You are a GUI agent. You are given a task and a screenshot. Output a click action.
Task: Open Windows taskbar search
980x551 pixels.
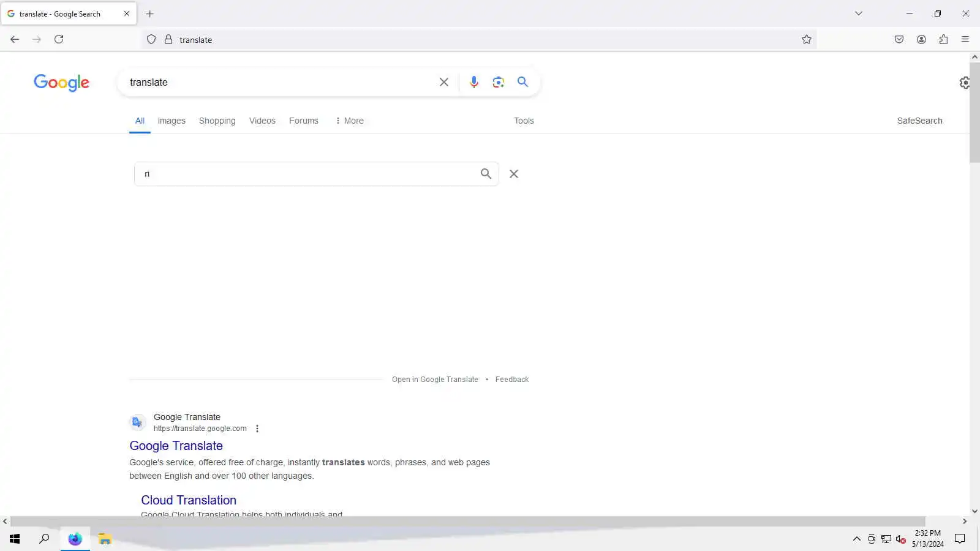tap(44, 539)
